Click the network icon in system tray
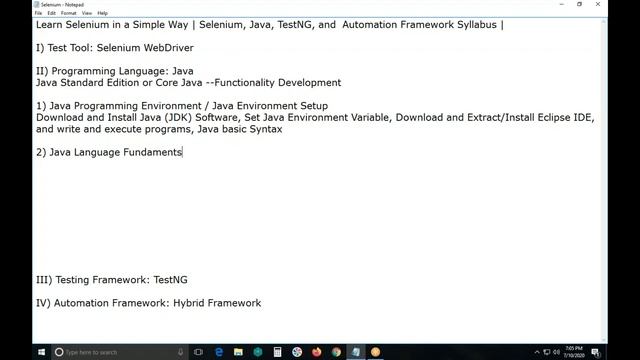The image size is (640, 360). [x=547, y=352]
